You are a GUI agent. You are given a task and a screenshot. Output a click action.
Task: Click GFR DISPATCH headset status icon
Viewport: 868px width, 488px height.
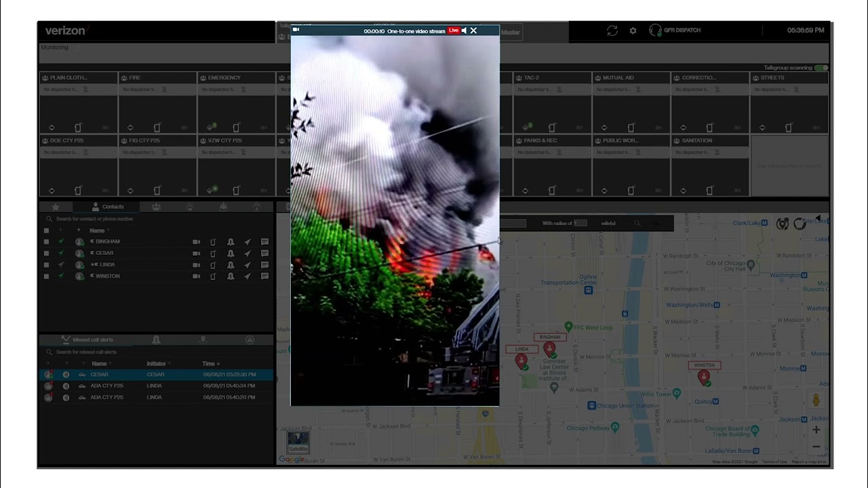655,30
